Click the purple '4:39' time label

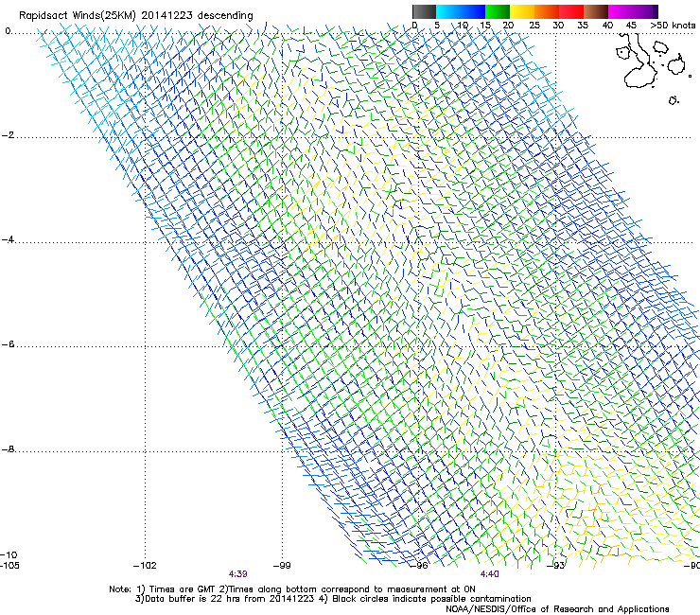238,574
